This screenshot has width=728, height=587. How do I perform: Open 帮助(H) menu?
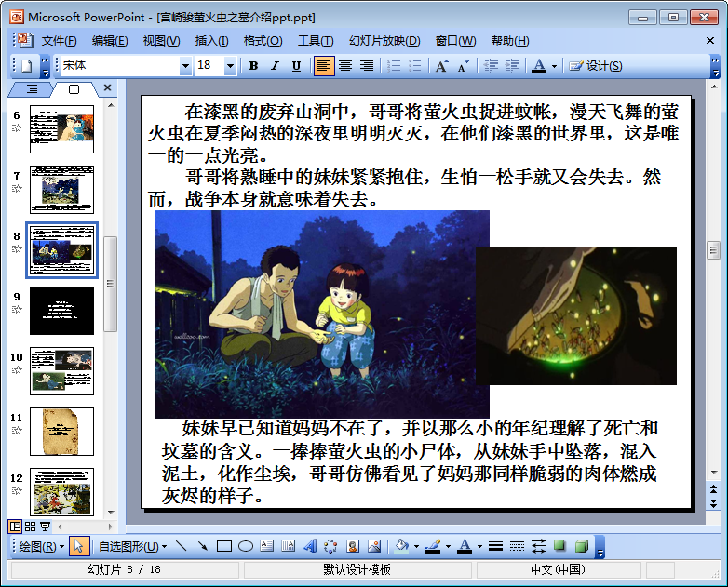pyautogui.click(x=510, y=41)
